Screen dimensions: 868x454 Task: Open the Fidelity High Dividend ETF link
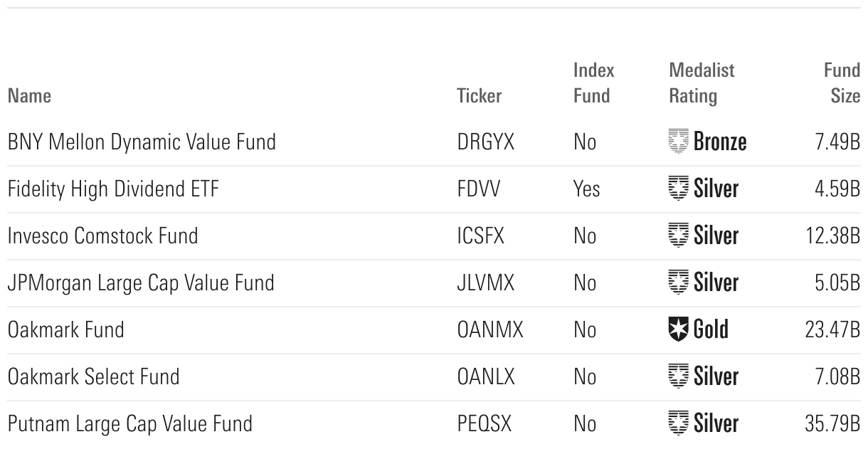[113, 189]
